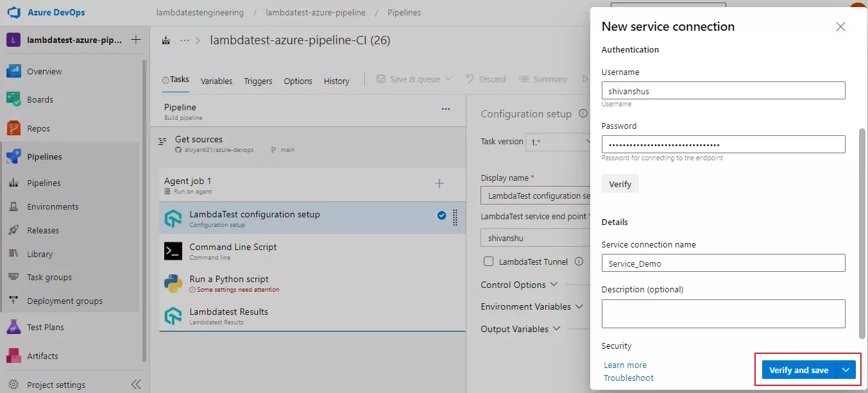Select the LambdaTest configuration setup task
Image resolution: width=868 pixels, height=393 pixels.
tap(254, 215)
